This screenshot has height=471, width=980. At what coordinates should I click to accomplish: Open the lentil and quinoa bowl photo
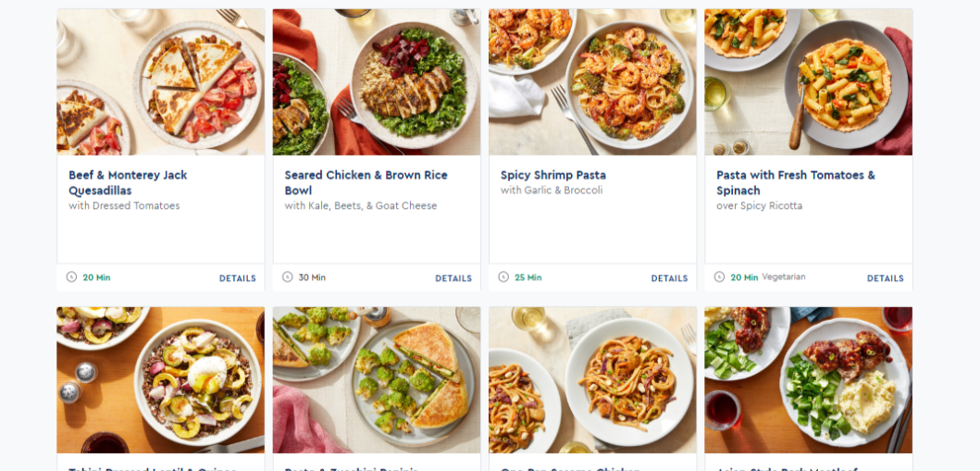pos(160,379)
